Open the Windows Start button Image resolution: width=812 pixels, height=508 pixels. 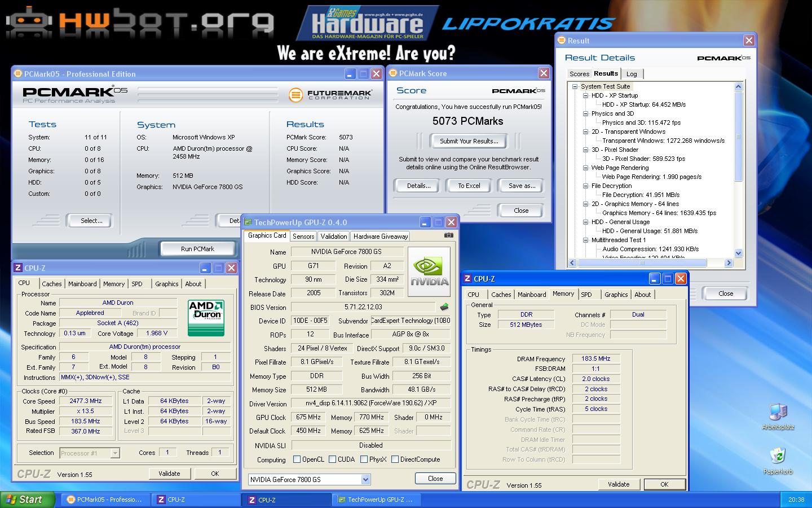click(28, 500)
